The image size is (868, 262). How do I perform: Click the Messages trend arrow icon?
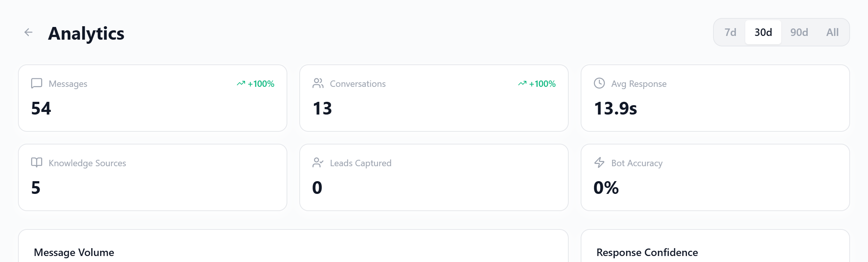[x=241, y=83]
